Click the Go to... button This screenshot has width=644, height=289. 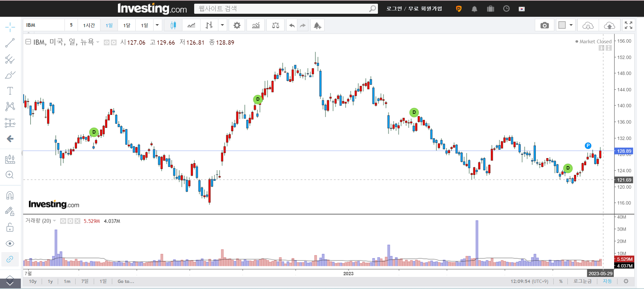pyautogui.click(x=126, y=281)
